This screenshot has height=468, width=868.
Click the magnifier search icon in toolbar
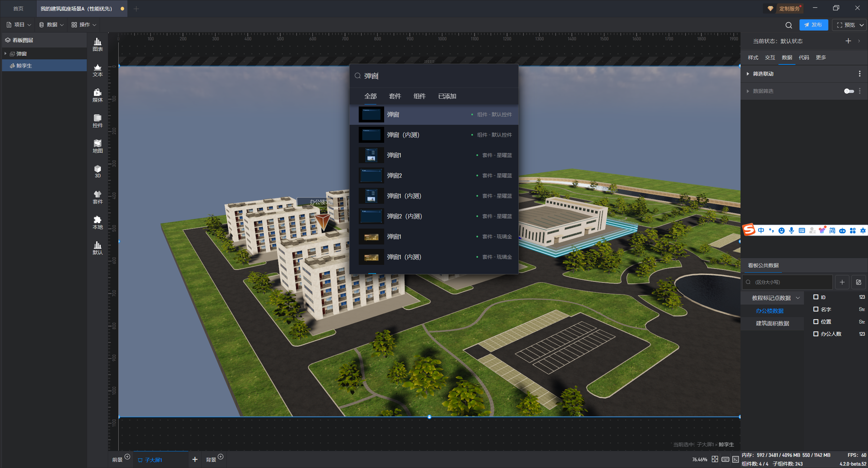(789, 25)
